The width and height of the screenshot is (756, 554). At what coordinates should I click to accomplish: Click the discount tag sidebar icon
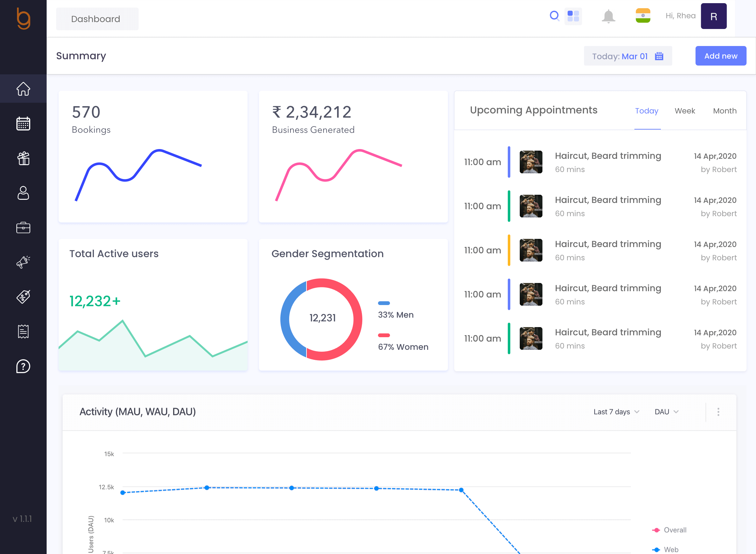pos(23,297)
